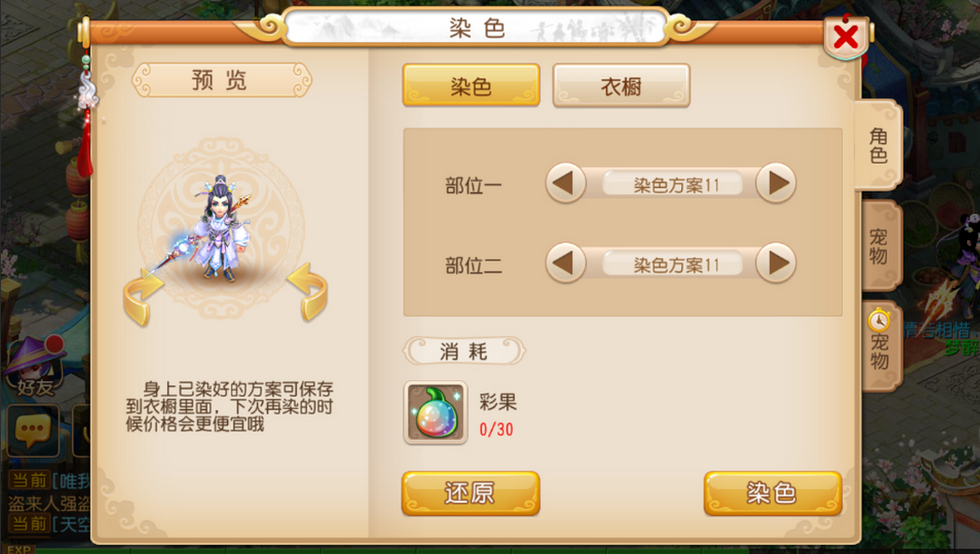Viewport: 980px width, 554px height.
Task: Click the 部位二 染色方案11 field
Action: click(x=673, y=264)
